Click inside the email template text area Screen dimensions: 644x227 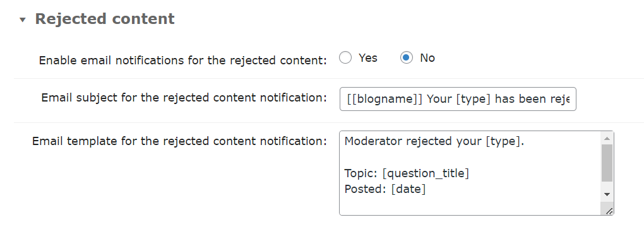[x=470, y=173]
